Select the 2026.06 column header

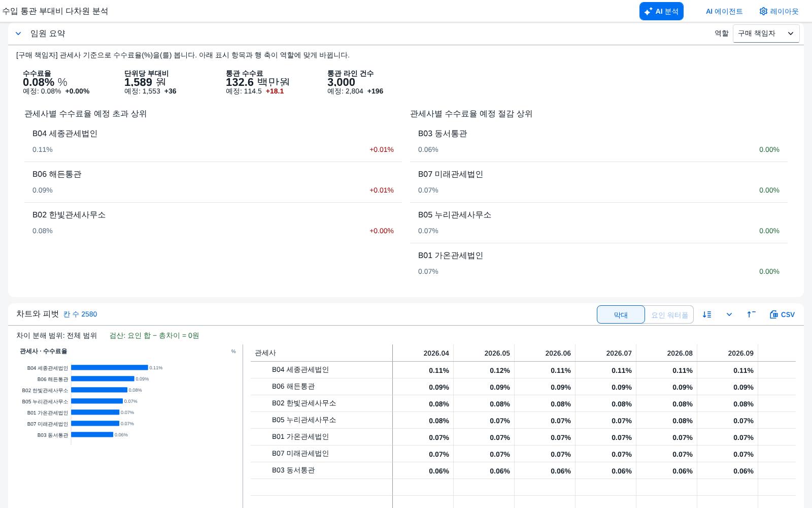545,353
